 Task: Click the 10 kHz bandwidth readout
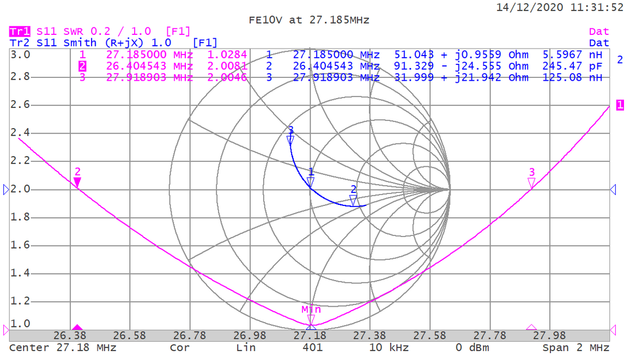389,348
